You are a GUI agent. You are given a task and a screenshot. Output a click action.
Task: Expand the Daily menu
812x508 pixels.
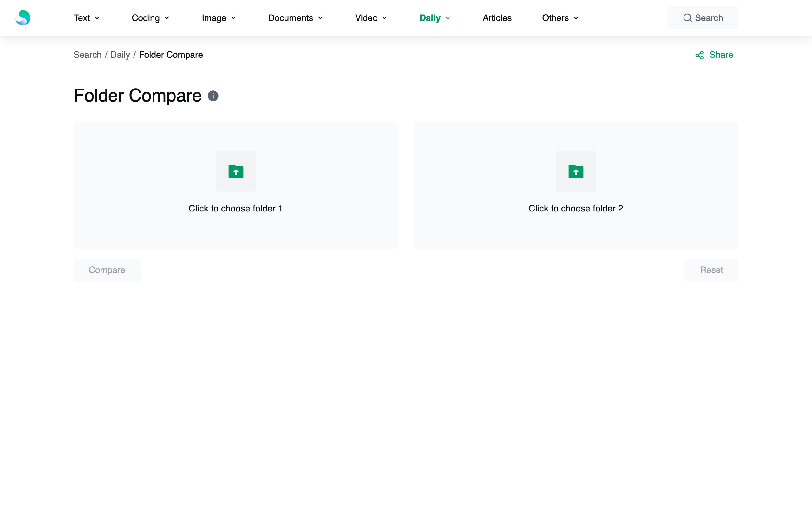435,18
